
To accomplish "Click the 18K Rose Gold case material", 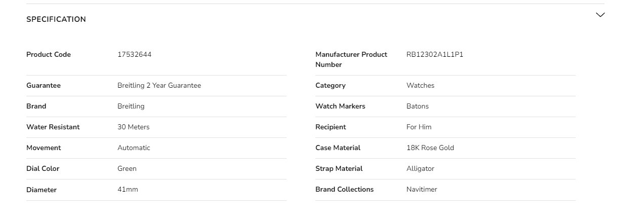I will (x=430, y=148).
